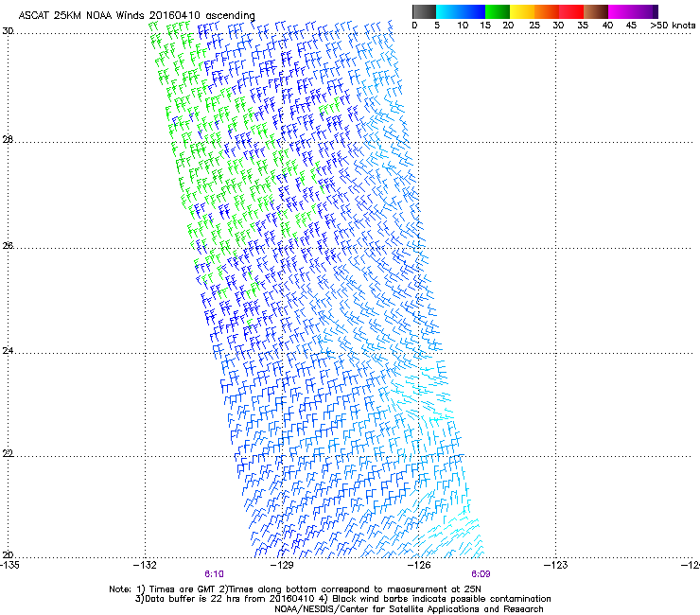
Task: Click the legend value '25'
Action: point(534,25)
